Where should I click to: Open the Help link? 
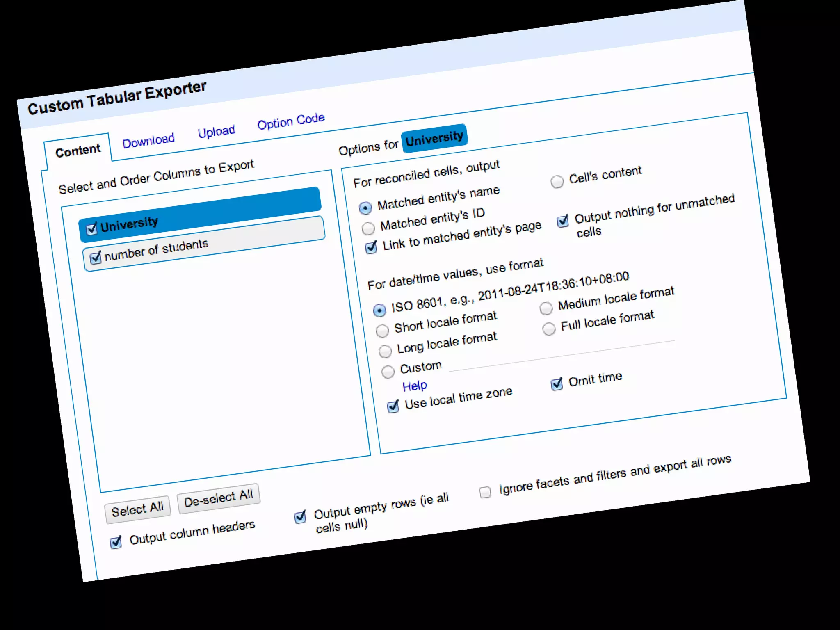pos(414,386)
